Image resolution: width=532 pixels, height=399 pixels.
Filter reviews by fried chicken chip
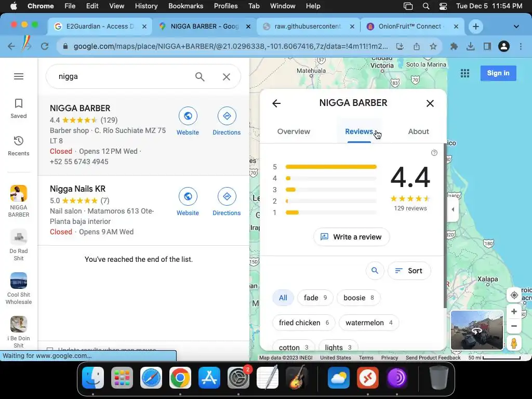pos(303,323)
